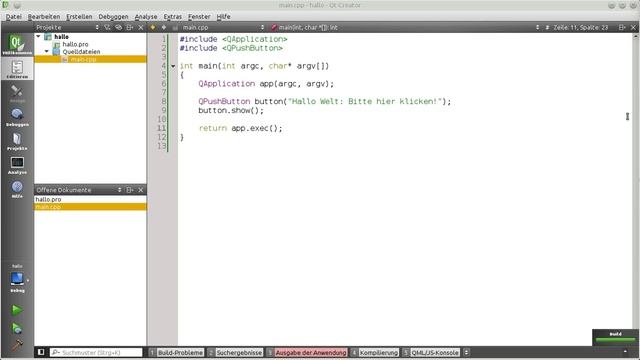640x360 pixels.
Task: Open the Willkommen mode with the Qt logo
Action: click(x=17, y=44)
